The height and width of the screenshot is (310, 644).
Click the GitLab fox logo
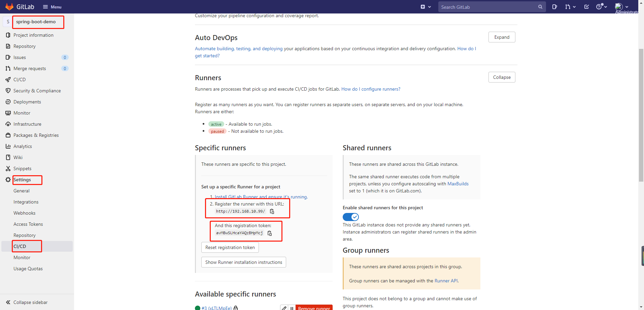(9, 6)
